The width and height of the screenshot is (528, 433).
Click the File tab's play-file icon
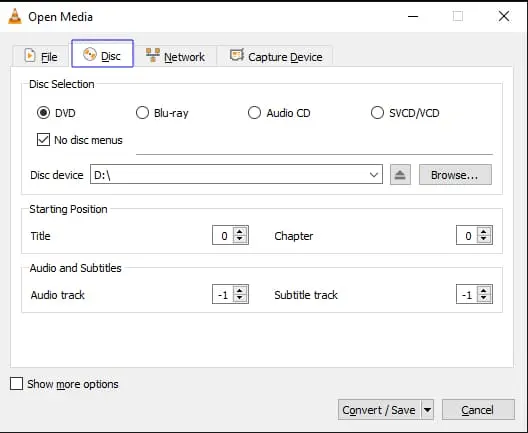[x=30, y=56]
